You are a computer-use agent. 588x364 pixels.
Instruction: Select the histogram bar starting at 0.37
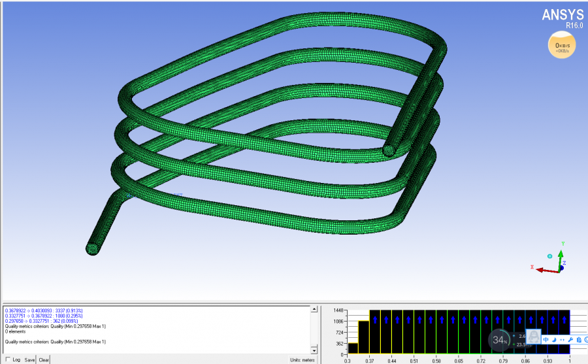(375, 332)
